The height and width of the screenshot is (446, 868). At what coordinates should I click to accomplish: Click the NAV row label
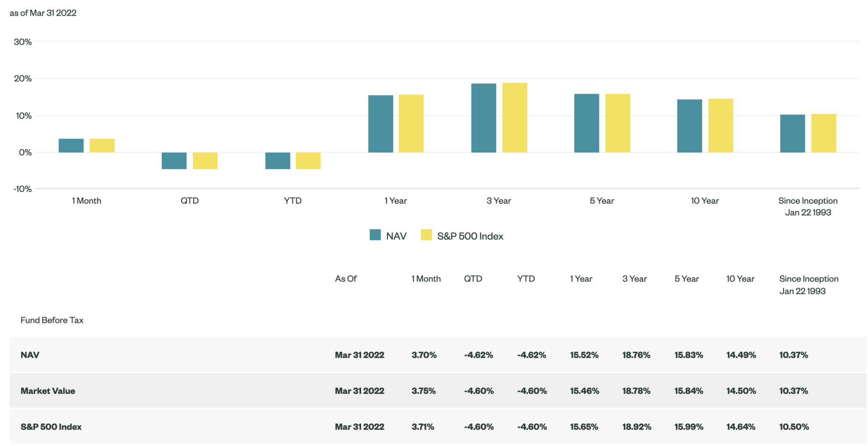(x=29, y=355)
